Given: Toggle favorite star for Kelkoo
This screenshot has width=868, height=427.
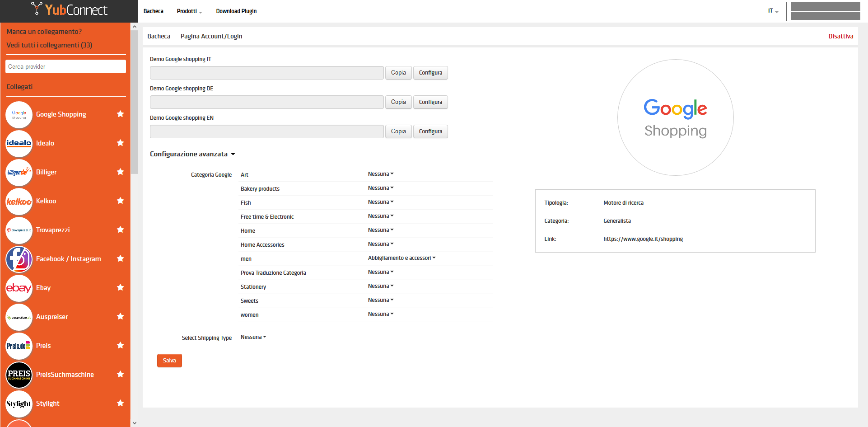Looking at the screenshot, I should pos(120,201).
